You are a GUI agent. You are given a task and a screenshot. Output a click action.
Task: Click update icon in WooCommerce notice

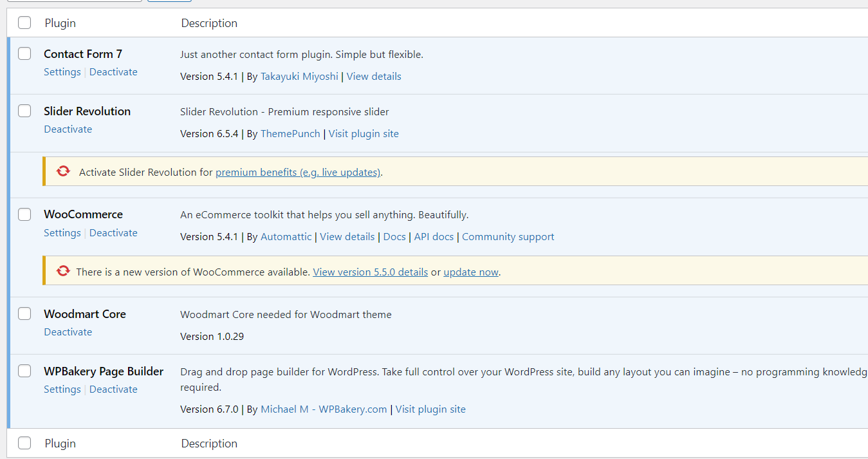[x=63, y=272]
